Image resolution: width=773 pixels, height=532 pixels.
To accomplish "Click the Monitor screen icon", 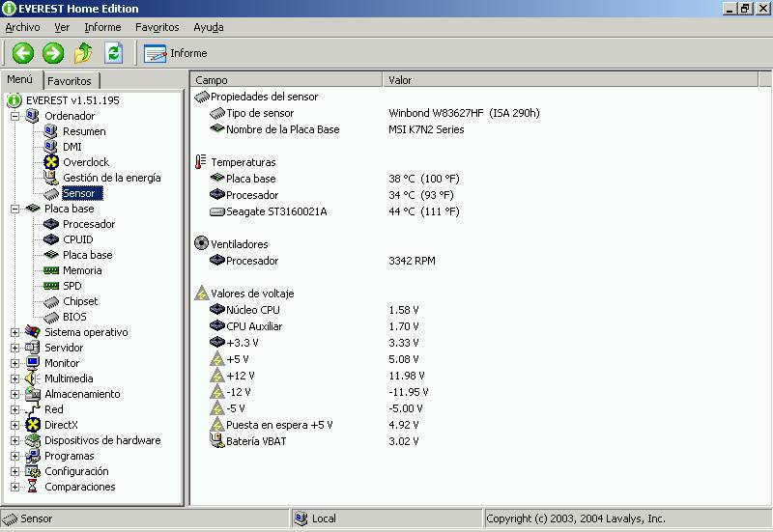I will 33,363.
